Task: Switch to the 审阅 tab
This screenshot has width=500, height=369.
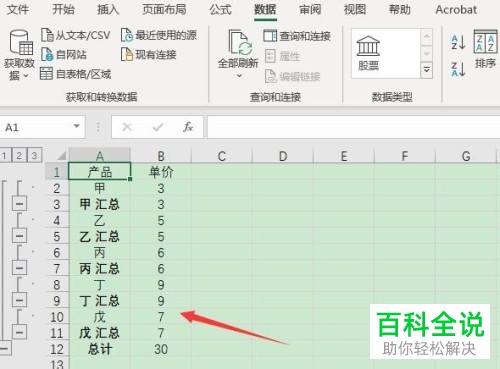Action: (310, 10)
